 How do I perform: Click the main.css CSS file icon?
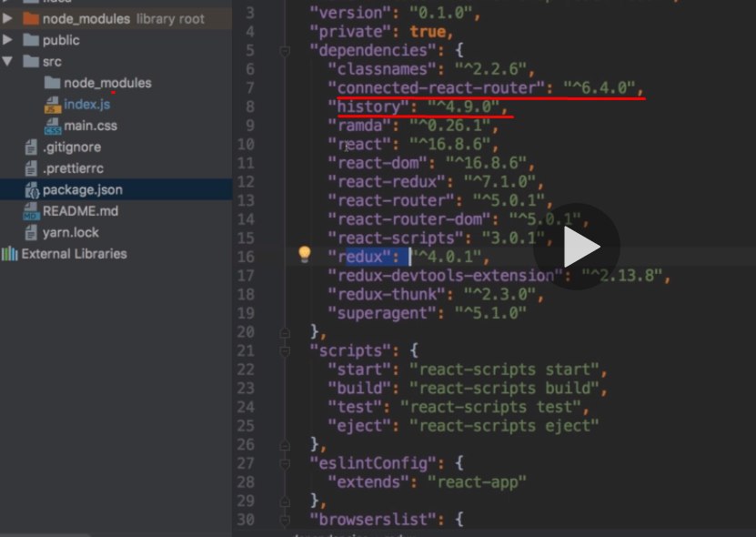(x=52, y=127)
